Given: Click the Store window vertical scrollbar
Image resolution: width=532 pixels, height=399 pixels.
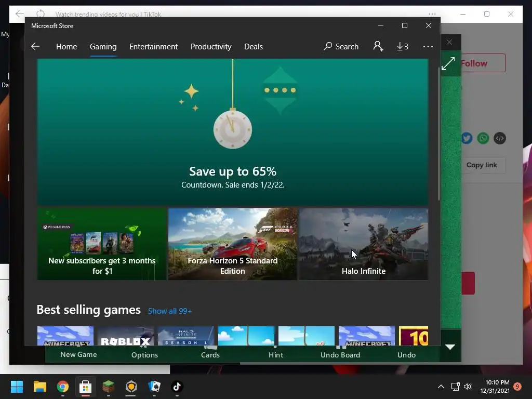Looking at the screenshot, I should [x=438, y=134].
